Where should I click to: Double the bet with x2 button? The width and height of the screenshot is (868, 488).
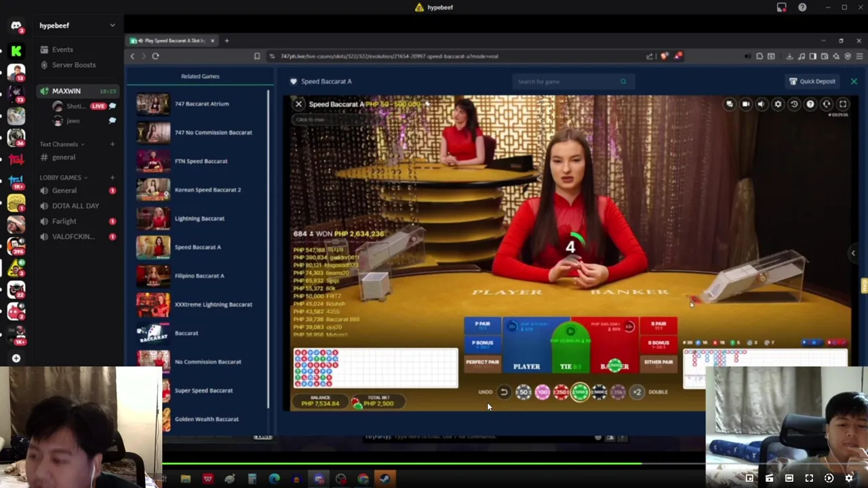(x=637, y=392)
